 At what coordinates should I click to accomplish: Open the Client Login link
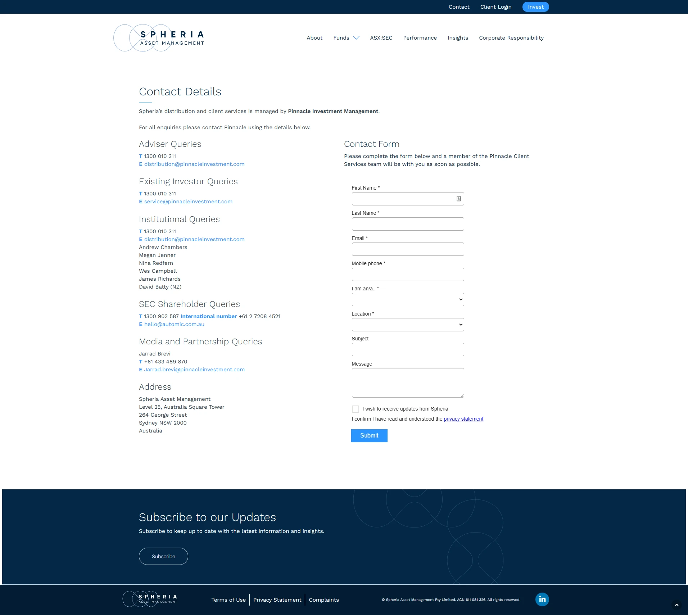click(496, 7)
